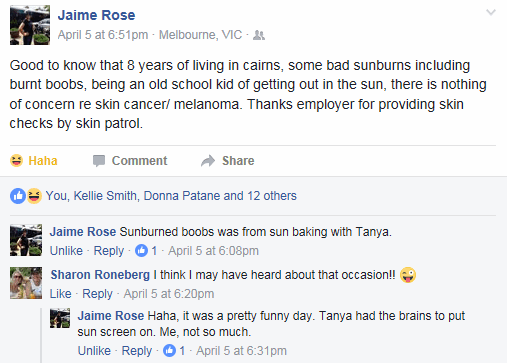Click the Comment speech bubble icon
This screenshot has height=363, width=507.
(x=99, y=161)
